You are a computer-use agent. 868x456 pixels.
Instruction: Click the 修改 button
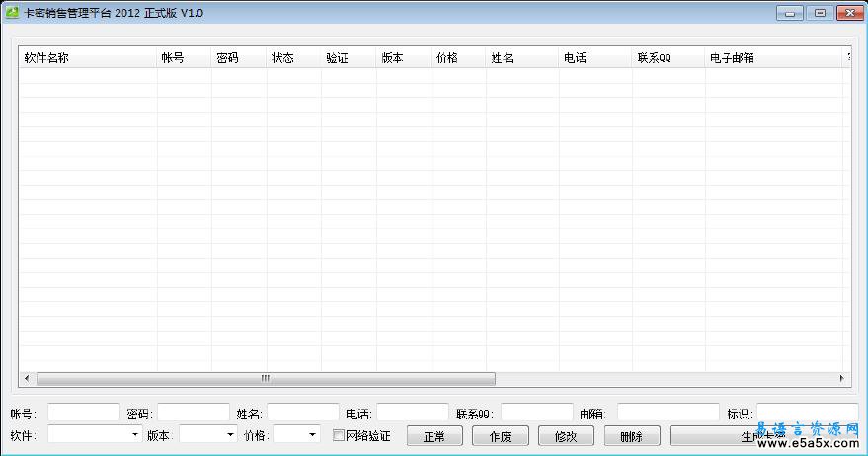coord(566,436)
